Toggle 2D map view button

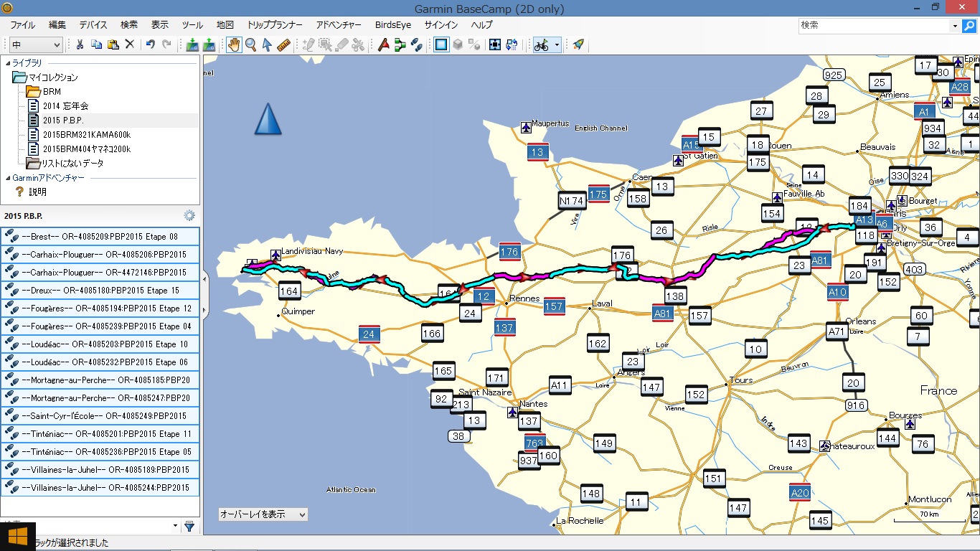click(441, 44)
